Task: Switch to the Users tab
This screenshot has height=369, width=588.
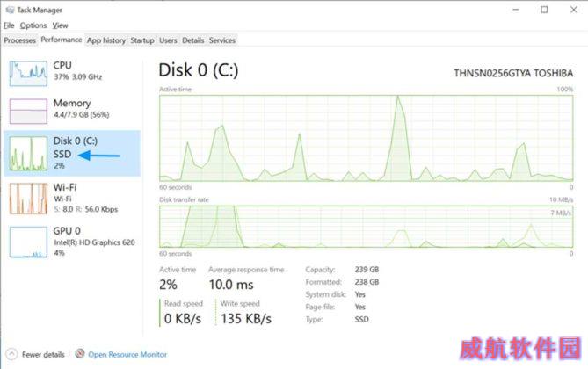Action: 168,40
